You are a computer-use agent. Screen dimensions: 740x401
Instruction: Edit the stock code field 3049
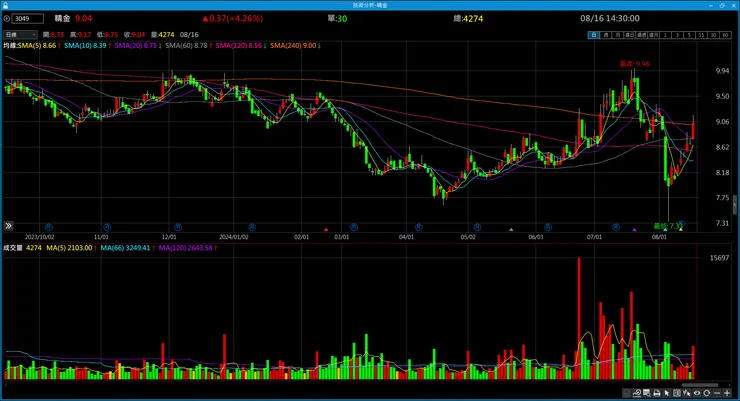coord(28,18)
